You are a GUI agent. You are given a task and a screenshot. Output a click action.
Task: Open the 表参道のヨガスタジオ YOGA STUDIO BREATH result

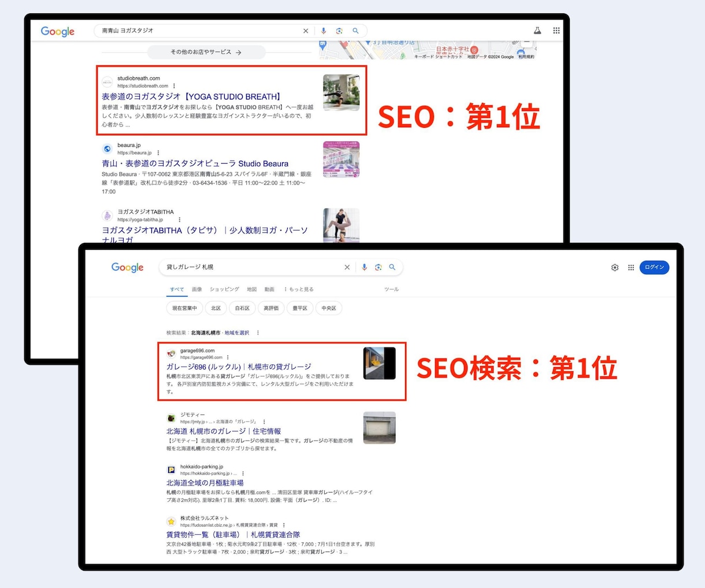click(x=192, y=97)
